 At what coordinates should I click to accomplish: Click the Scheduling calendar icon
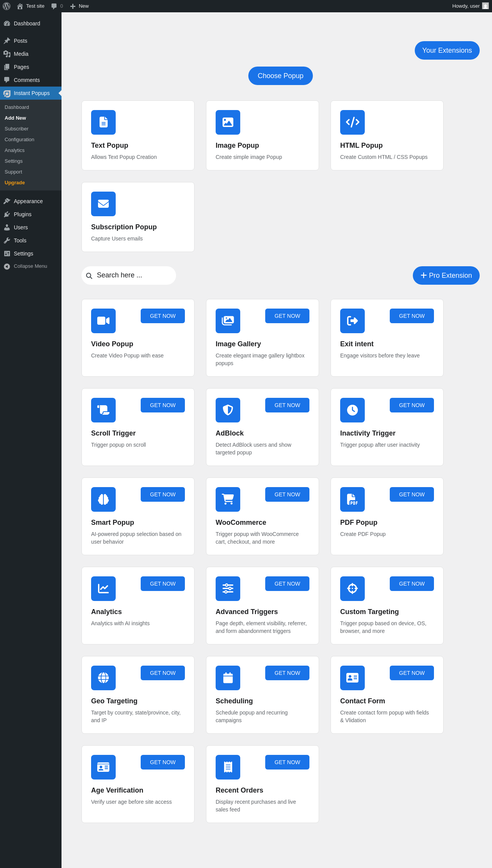(228, 678)
